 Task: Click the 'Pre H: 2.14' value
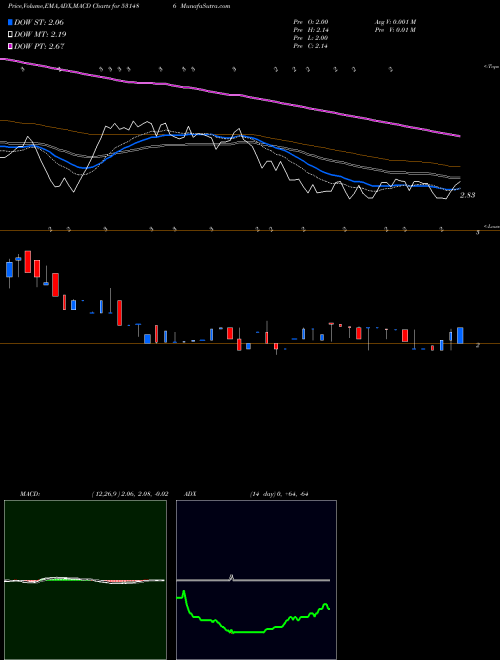pyautogui.click(x=311, y=30)
